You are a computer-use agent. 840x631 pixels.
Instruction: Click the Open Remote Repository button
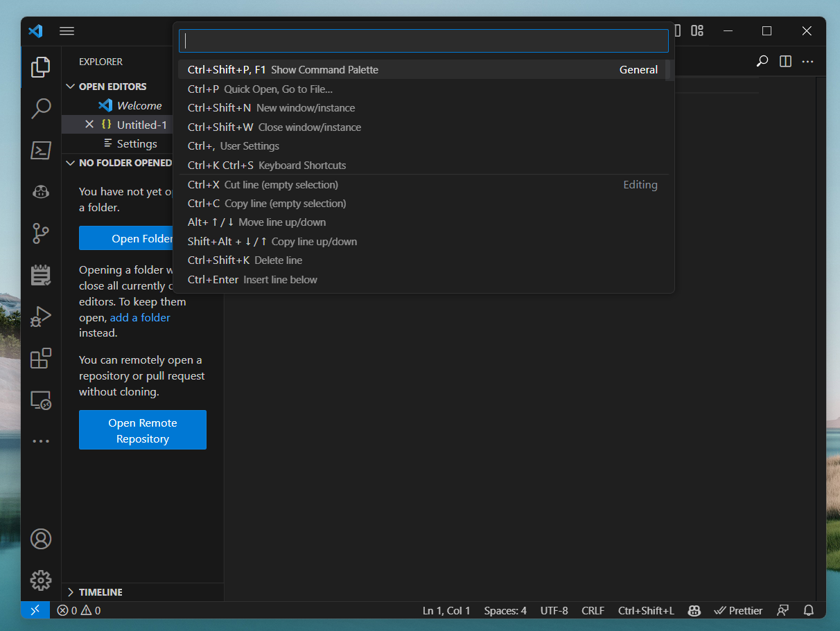(143, 430)
